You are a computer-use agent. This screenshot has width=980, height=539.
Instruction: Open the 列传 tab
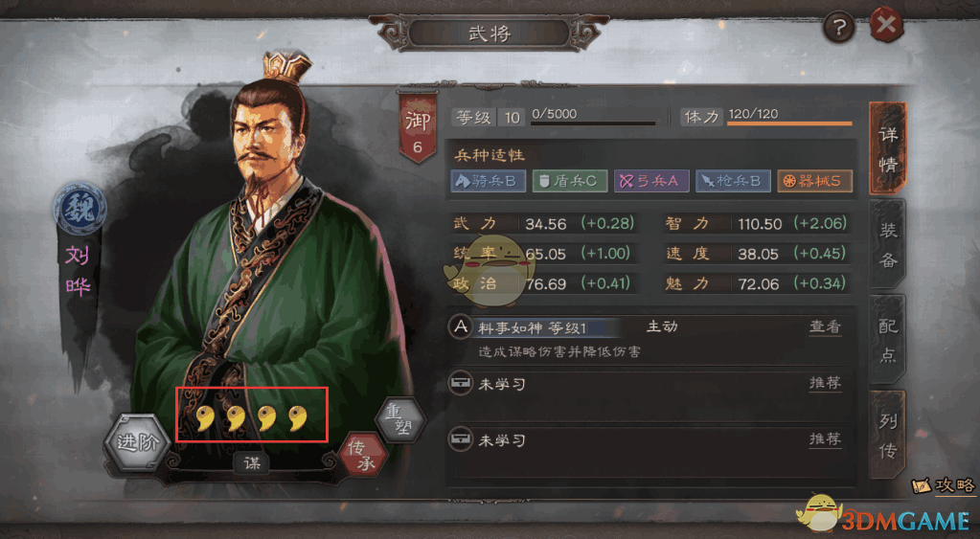887,436
